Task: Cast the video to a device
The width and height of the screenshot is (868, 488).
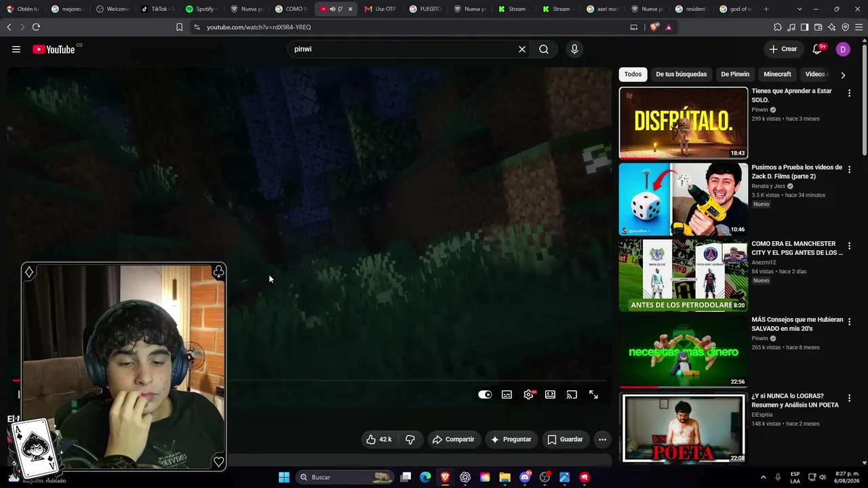Action: click(x=572, y=394)
